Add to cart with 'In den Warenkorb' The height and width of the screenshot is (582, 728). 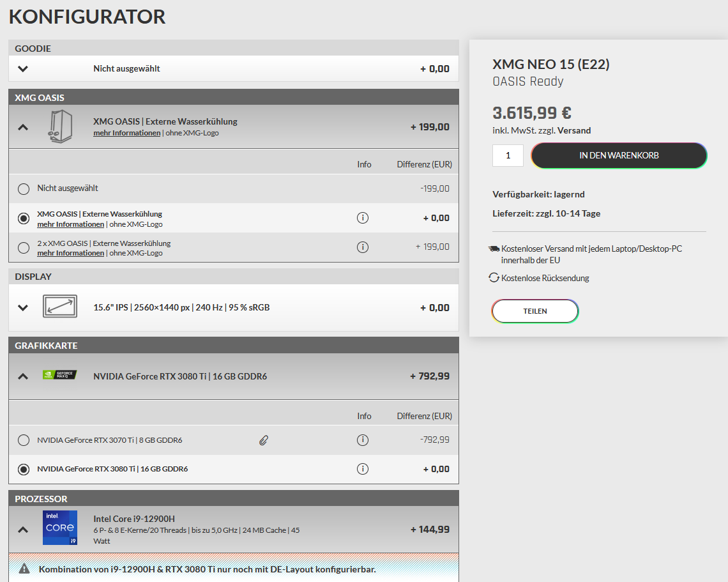pyautogui.click(x=619, y=156)
